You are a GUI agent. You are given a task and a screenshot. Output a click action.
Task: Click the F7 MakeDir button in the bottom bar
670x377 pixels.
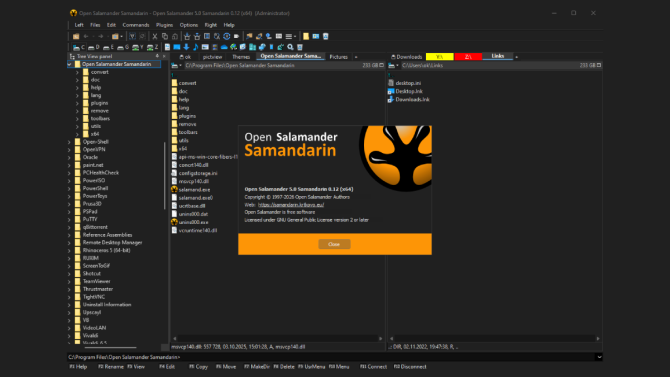pos(257,367)
